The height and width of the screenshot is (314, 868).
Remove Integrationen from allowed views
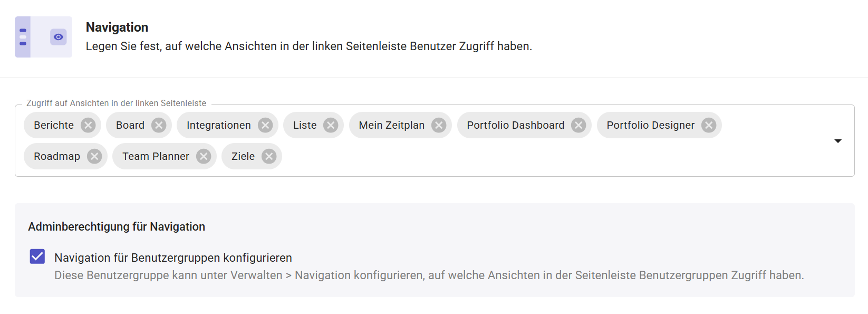click(x=265, y=125)
